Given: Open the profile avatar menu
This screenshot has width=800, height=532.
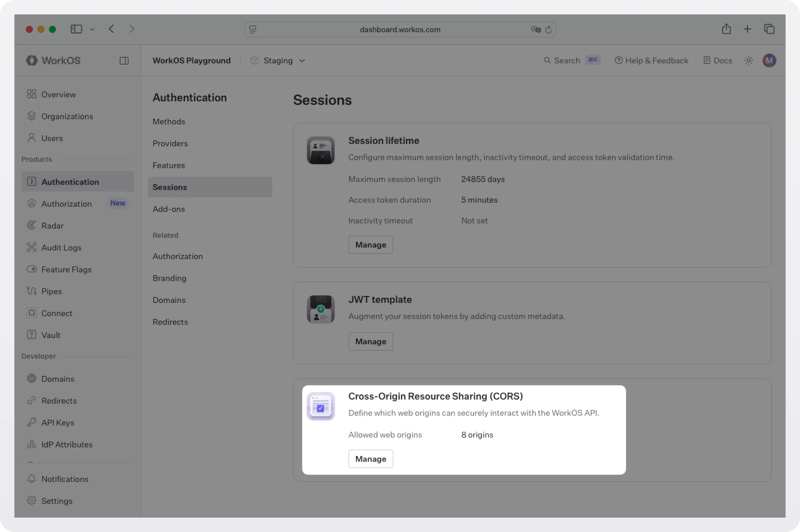Looking at the screenshot, I should (769, 60).
